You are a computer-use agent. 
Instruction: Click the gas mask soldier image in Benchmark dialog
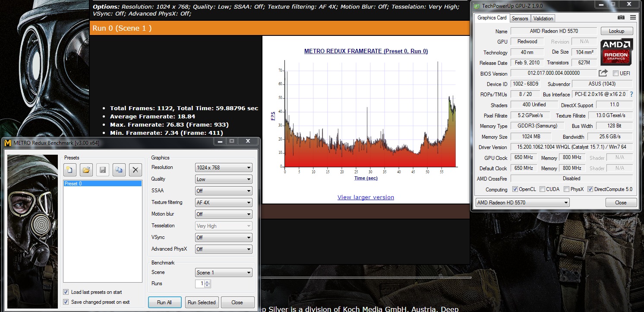pos(33,232)
